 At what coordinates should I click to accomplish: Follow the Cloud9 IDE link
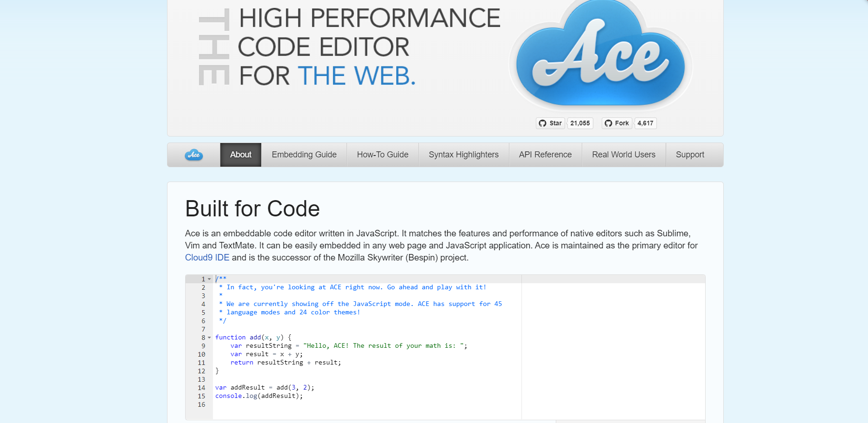(207, 258)
